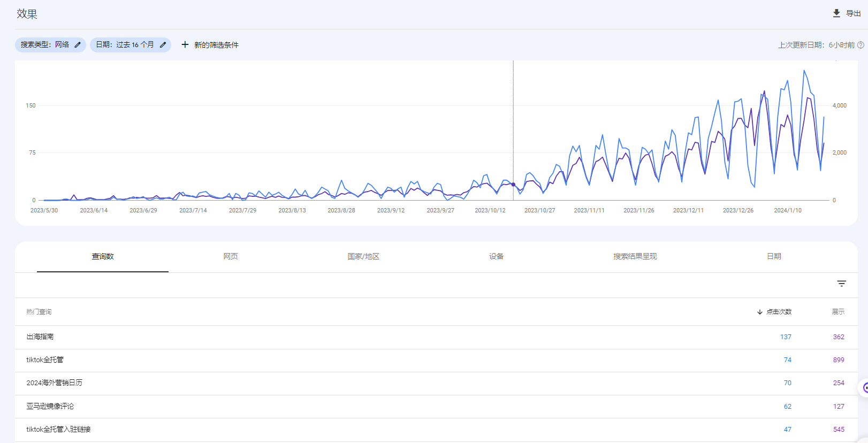Click impressions value 899
The height and width of the screenshot is (443, 868).
tap(839, 360)
